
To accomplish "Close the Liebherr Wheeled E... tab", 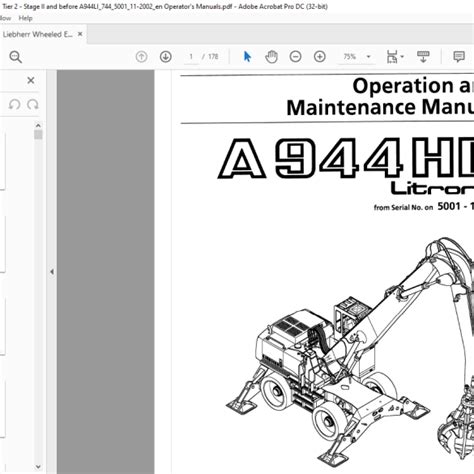I will 80,34.
